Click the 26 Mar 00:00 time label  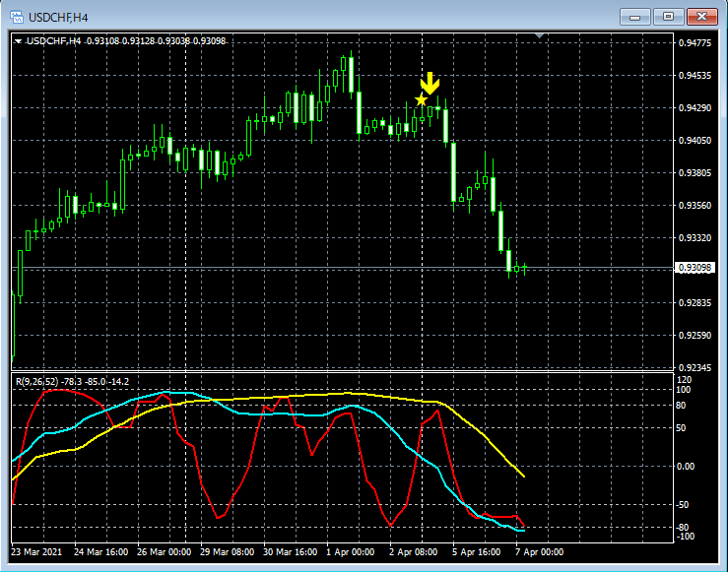[x=164, y=552]
